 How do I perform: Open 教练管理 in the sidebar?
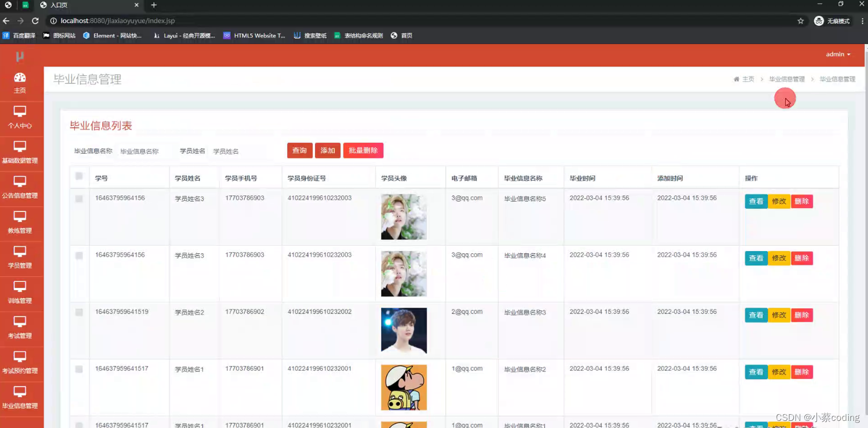(20, 223)
